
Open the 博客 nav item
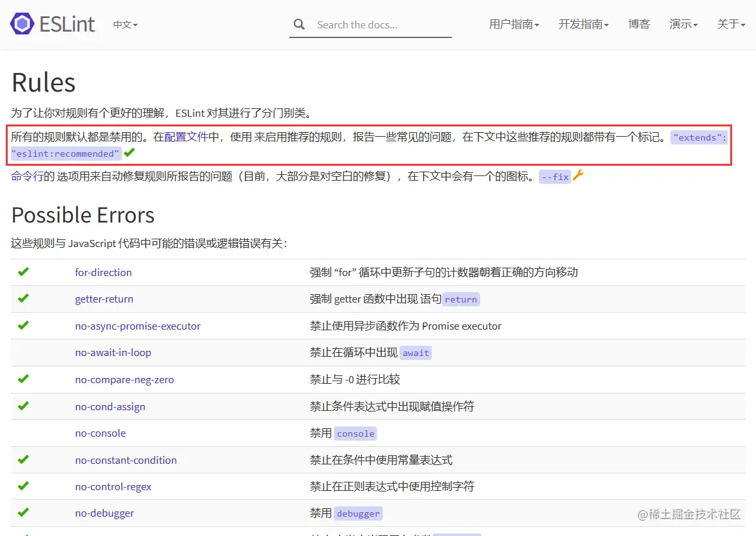click(639, 24)
